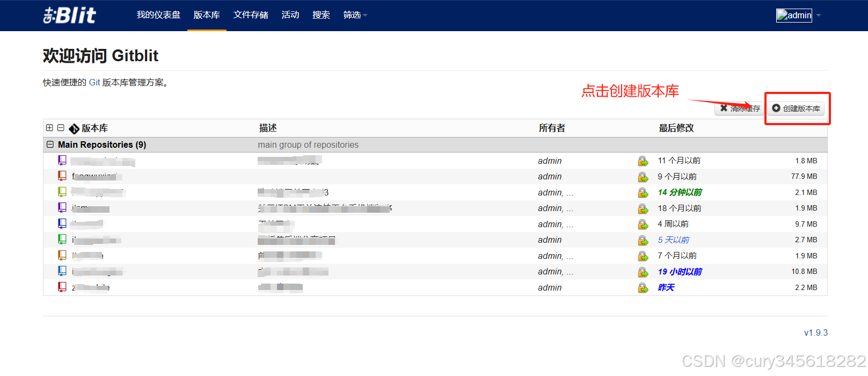Collapse the Main Repositories (9) group
The width and height of the screenshot is (868, 376).
tap(50, 144)
